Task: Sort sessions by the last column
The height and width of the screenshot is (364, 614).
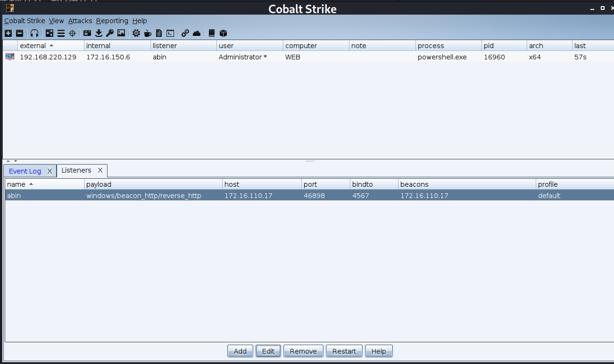Action: (593, 46)
